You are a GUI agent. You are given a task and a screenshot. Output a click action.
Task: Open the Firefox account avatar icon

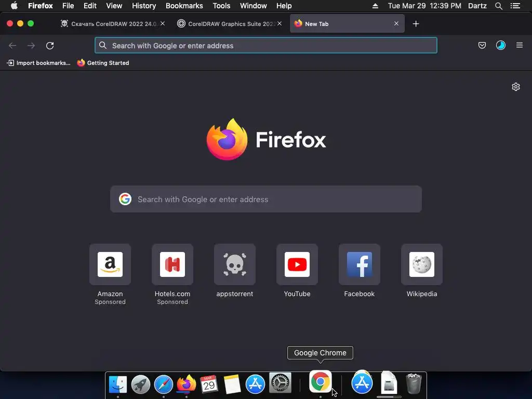[501, 45]
